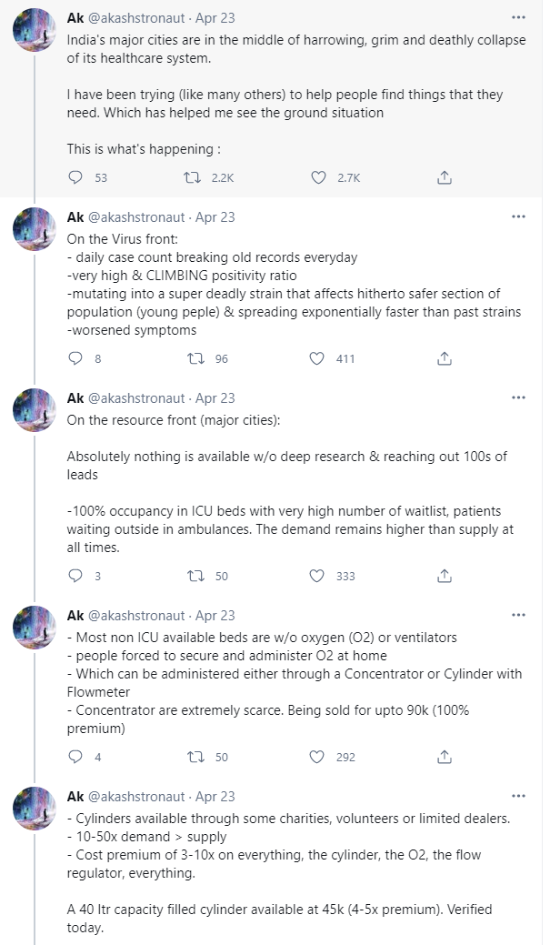Reply to the 'On the Virus front' tweet
Viewport: 560px width, 945px height.
coord(76,358)
